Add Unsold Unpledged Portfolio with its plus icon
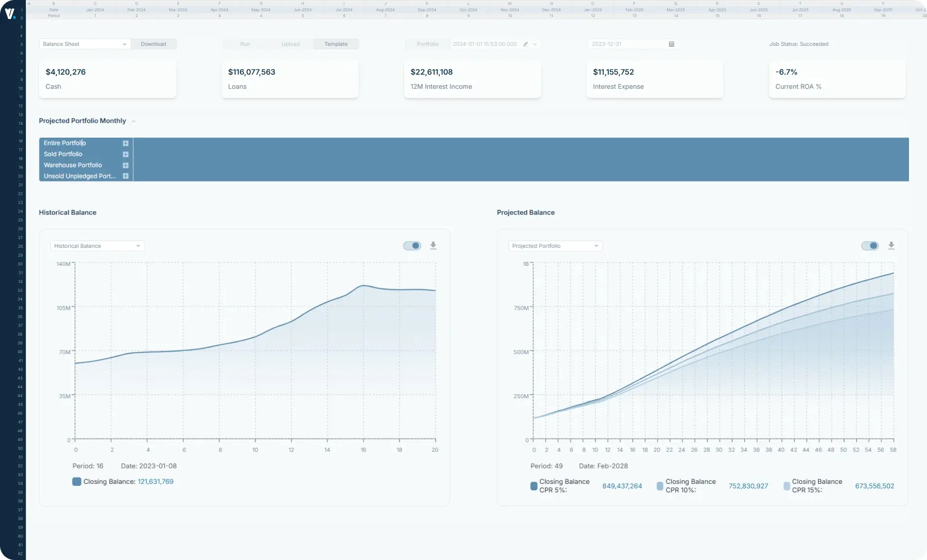This screenshot has width=927, height=560. pos(125,176)
